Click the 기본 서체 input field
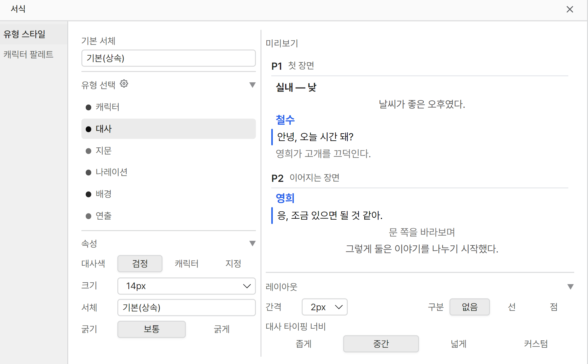 [x=168, y=58]
